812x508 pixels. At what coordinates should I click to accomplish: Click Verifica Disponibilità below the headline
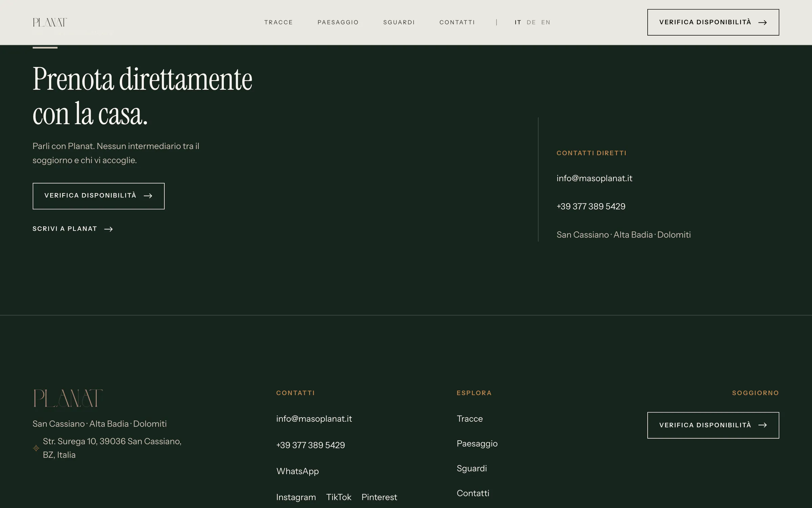[98, 196]
